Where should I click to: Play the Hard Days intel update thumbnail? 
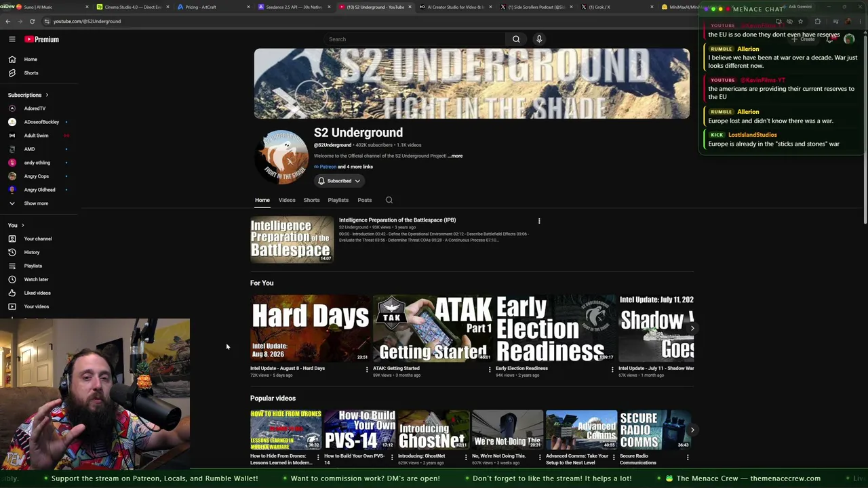click(x=311, y=328)
